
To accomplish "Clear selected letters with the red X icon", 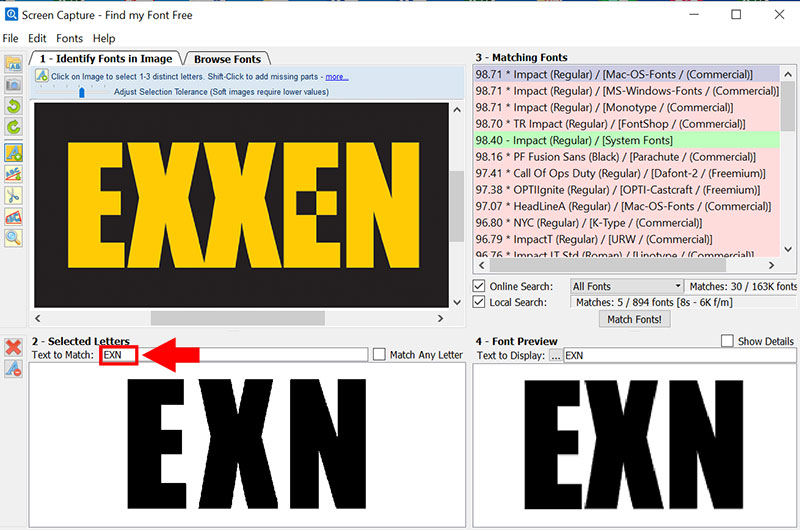I will (13, 347).
